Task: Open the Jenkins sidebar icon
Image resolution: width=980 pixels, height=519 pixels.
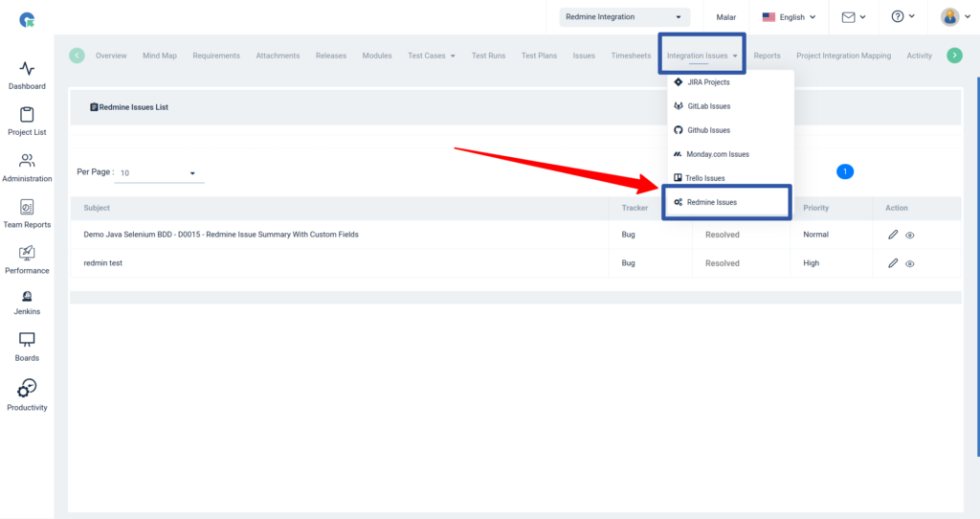Action: [27, 298]
